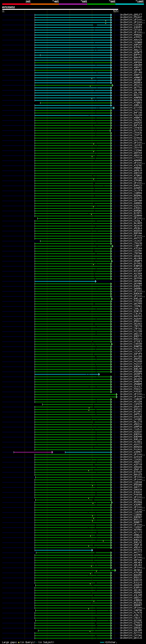The width and height of the screenshot is (146, 644).
Task: Open hit UniRef100_Q7XYD5
Action: tap(131, 108)
